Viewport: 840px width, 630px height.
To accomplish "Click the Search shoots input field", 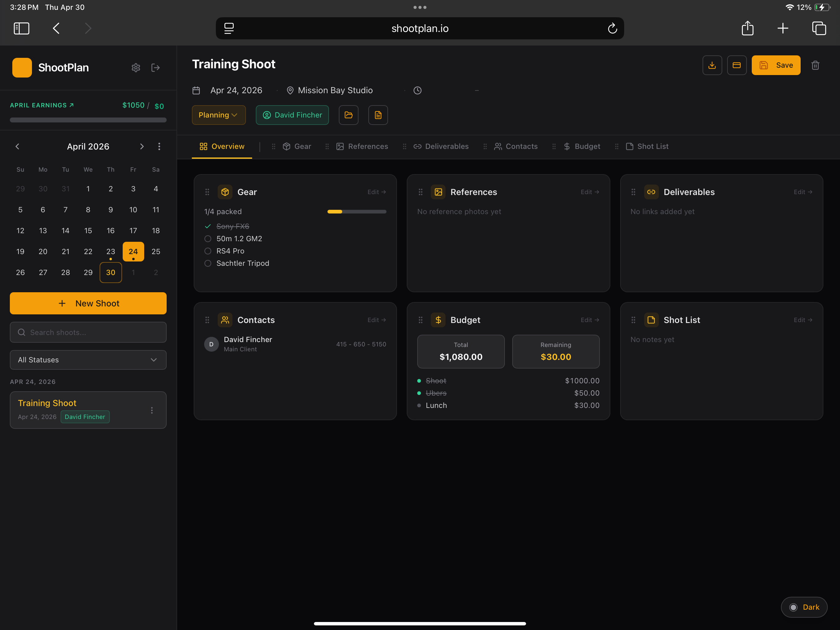I will pyautogui.click(x=88, y=333).
